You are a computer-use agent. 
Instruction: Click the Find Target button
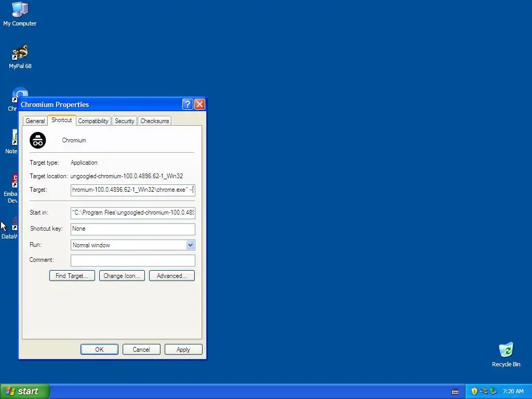(72, 275)
